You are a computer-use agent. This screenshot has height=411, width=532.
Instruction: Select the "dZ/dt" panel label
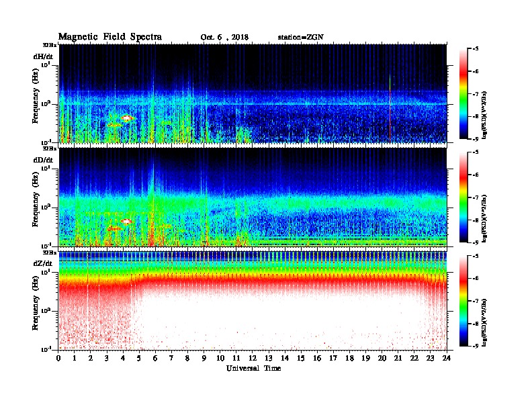click(43, 263)
